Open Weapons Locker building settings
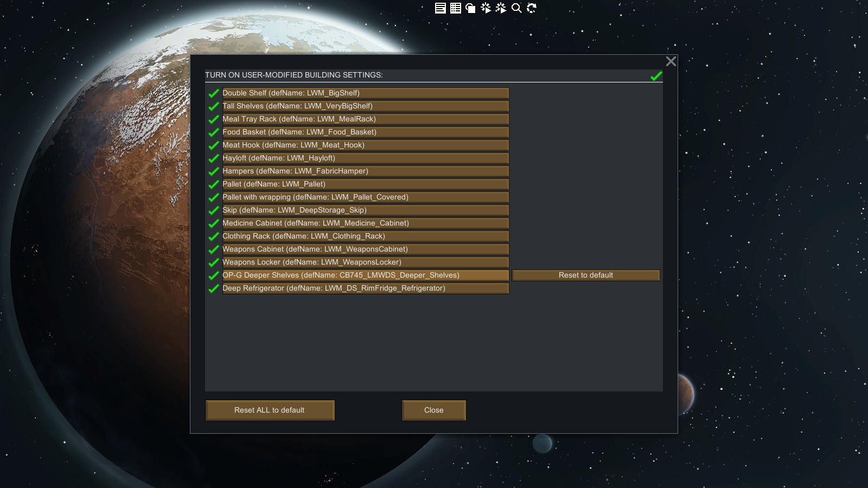 pos(366,262)
